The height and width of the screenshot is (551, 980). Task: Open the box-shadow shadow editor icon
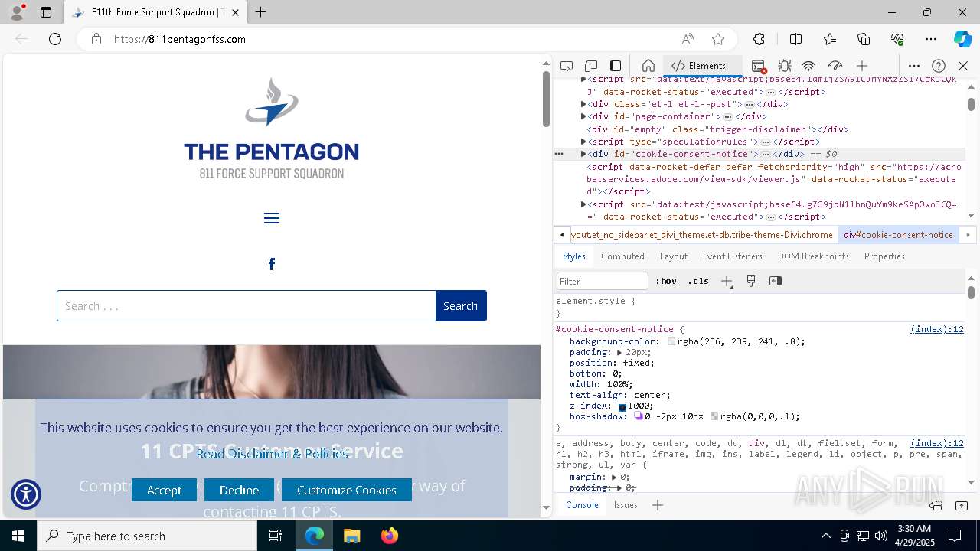[639, 417]
